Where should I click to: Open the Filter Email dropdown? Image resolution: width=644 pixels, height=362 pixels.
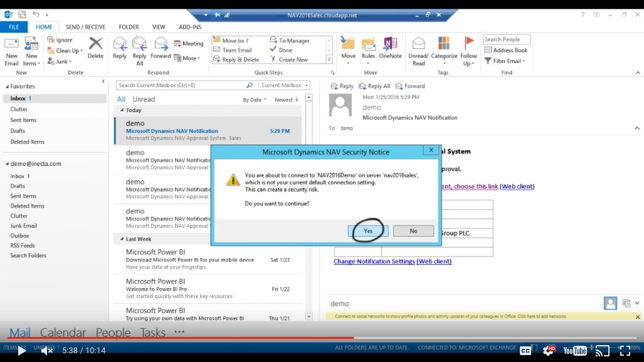point(505,61)
